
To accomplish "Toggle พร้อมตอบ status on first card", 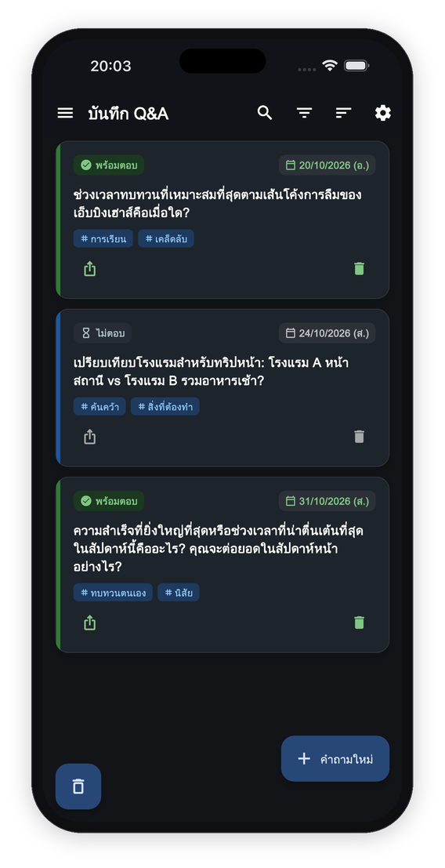I will click(109, 165).
